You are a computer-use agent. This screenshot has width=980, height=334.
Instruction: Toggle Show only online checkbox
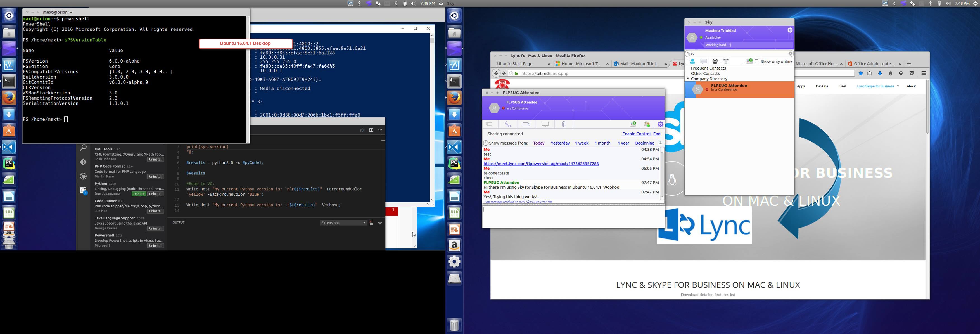[756, 61]
